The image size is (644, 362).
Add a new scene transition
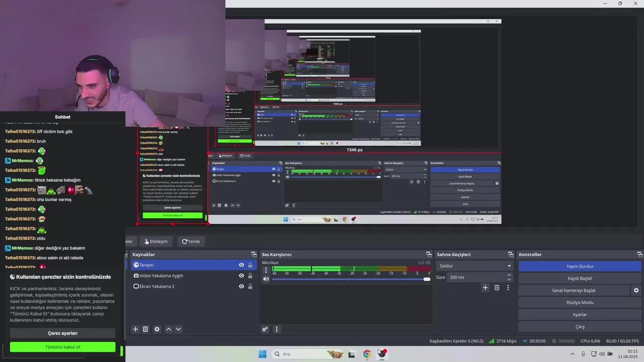485,288
